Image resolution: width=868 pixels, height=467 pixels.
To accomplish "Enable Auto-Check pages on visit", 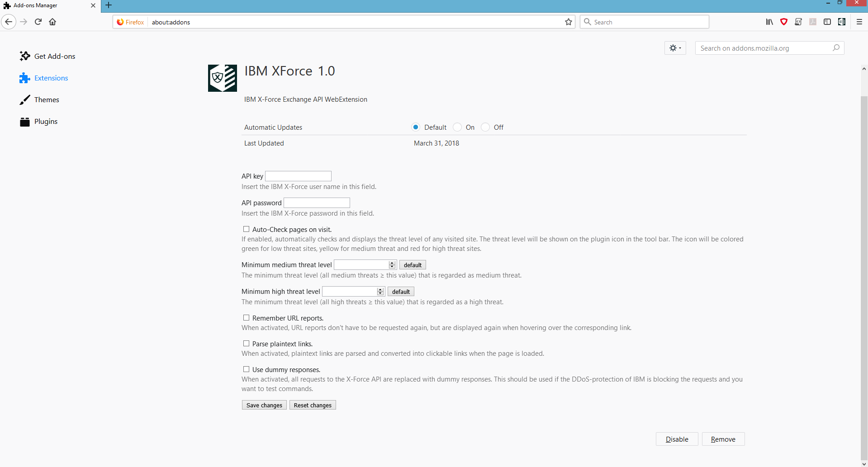I will pos(247,229).
